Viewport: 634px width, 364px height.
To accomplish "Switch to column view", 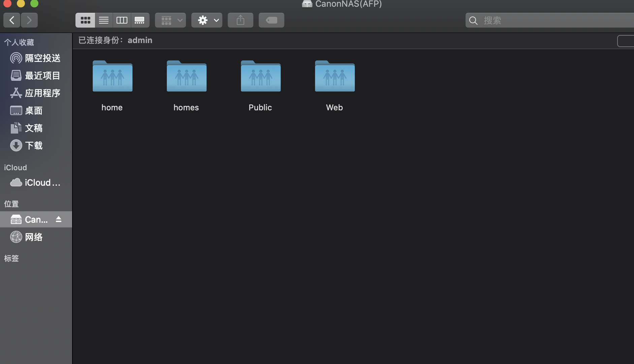I will [x=122, y=20].
